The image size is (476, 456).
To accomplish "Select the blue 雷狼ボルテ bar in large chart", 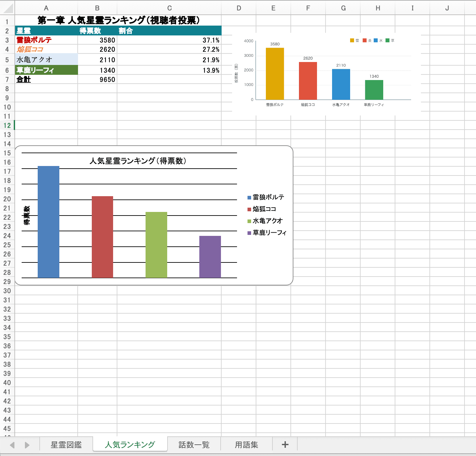I will click(x=49, y=222).
